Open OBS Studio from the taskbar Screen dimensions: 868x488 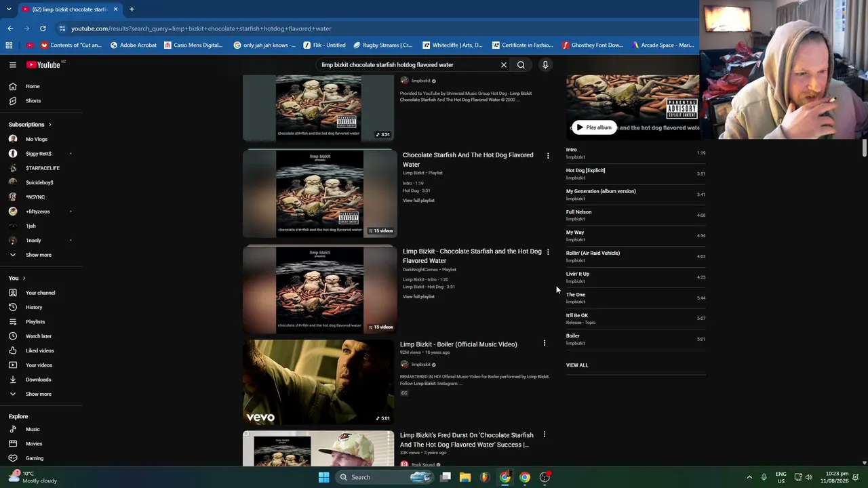coord(545,477)
